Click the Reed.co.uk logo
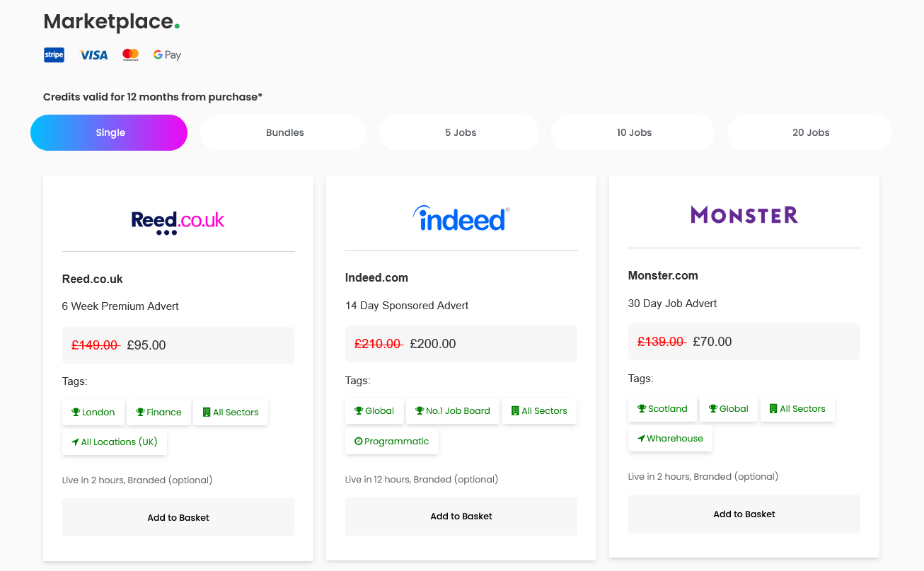924x571 pixels. tap(178, 221)
